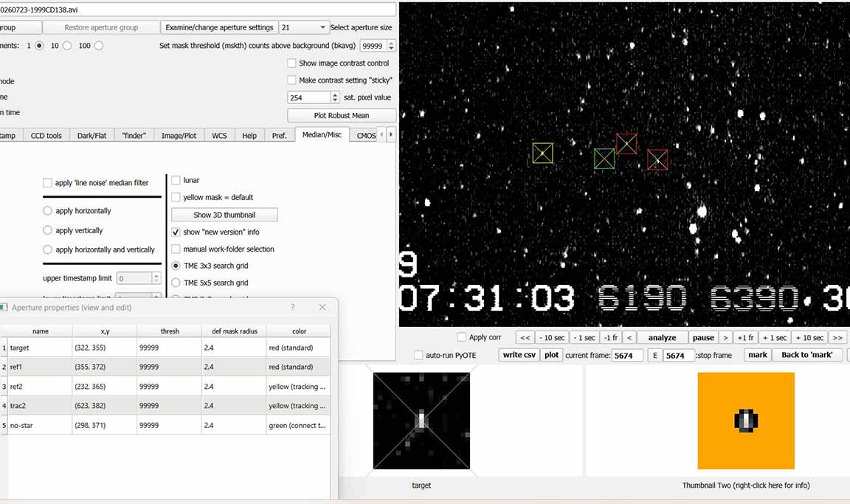This screenshot has width=850, height=504.
Task: Click Examine/change aperture settings button
Action: pos(219,27)
